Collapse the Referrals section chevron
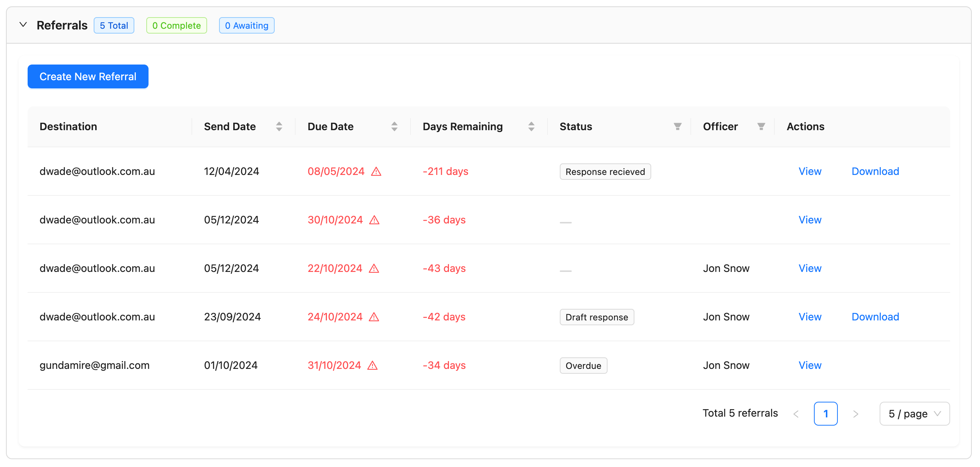 pyautogui.click(x=23, y=25)
